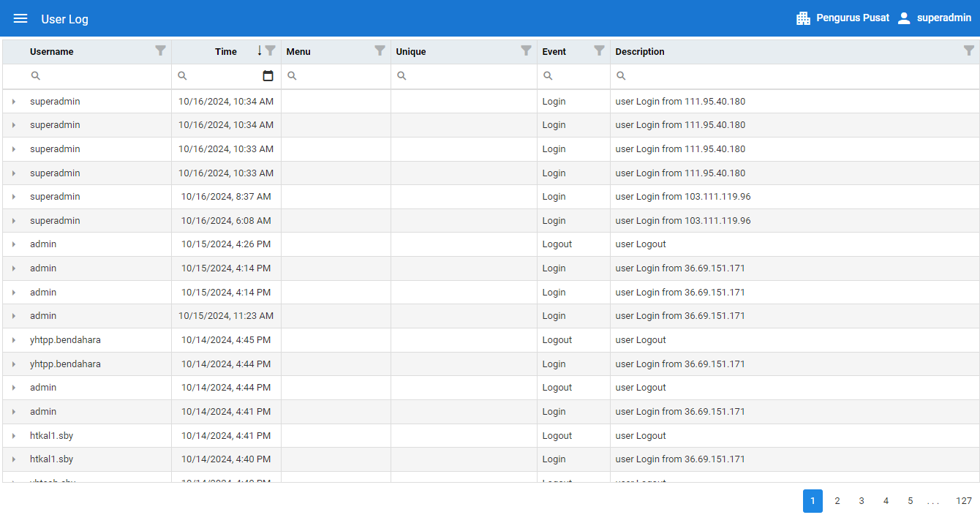Go to page 2 of the log
The height and width of the screenshot is (523, 980).
[x=837, y=501]
